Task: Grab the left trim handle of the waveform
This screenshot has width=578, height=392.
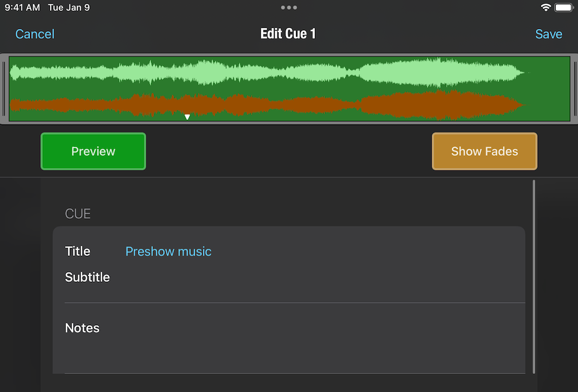Action: 5,89
